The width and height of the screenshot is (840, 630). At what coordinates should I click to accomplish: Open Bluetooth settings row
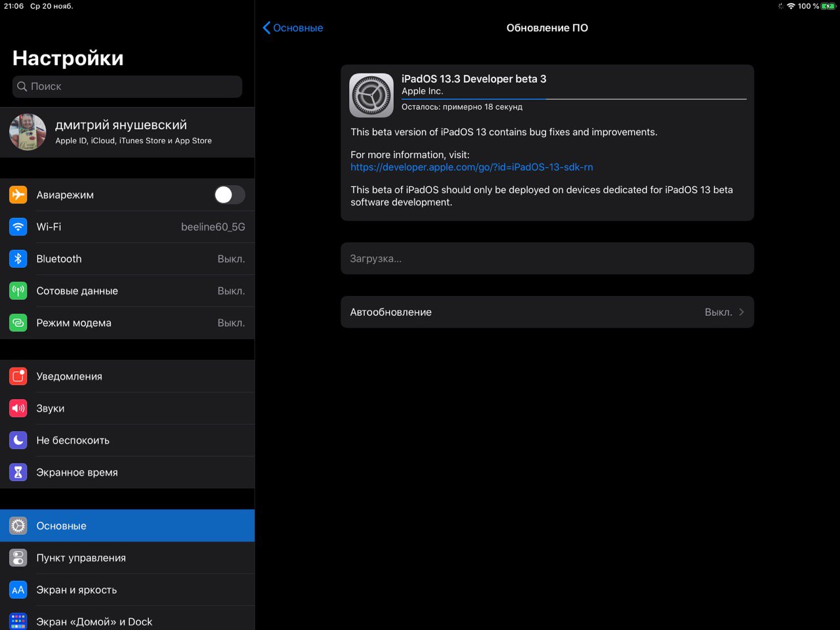pos(127,259)
